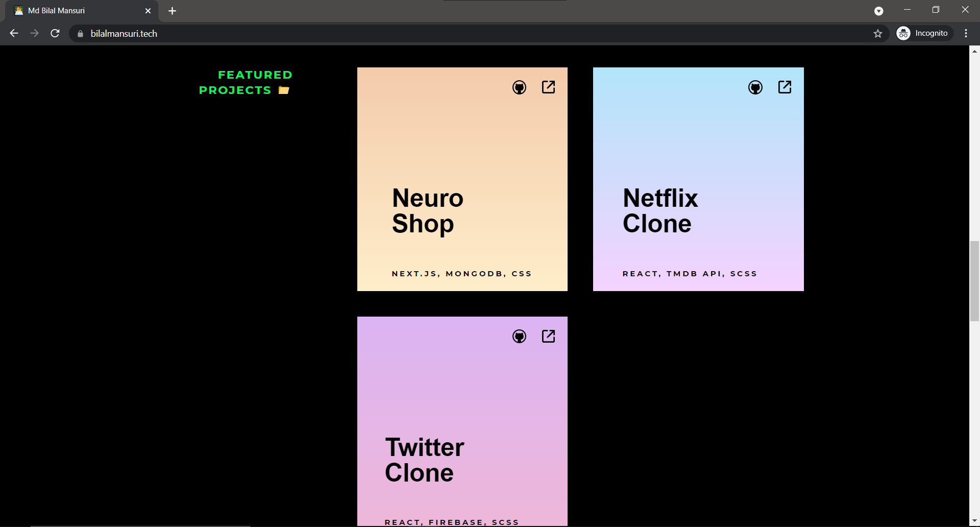Open a new browser tab
The height and width of the screenshot is (527, 980).
coord(172,11)
